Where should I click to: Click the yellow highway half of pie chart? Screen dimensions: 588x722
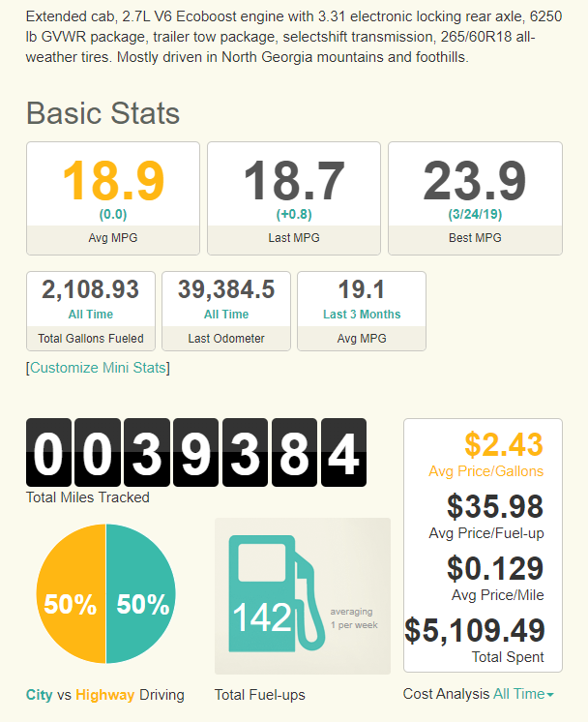click(x=70, y=604)
